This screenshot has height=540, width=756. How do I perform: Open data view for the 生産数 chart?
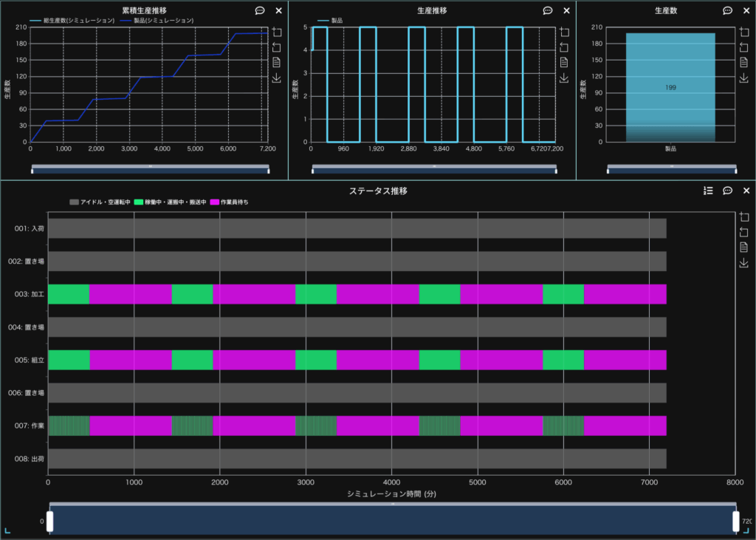[x=743, y=62]
